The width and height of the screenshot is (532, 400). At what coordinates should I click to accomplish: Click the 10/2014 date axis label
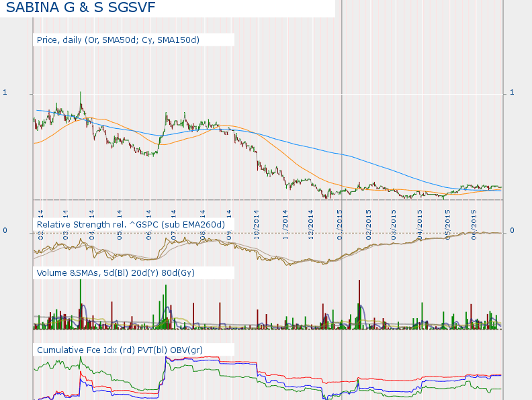pos(256,225)
